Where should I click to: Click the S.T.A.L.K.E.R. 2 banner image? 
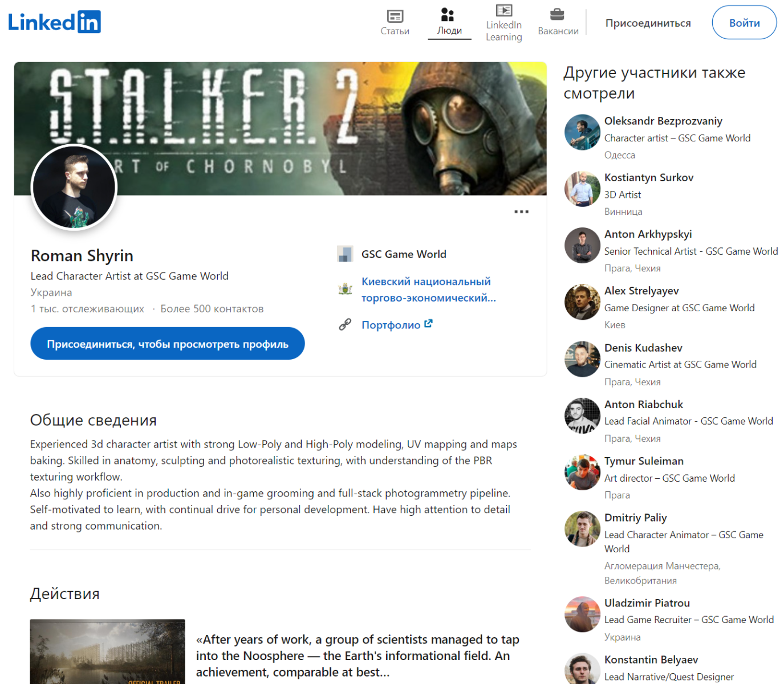tap(281, 129)
